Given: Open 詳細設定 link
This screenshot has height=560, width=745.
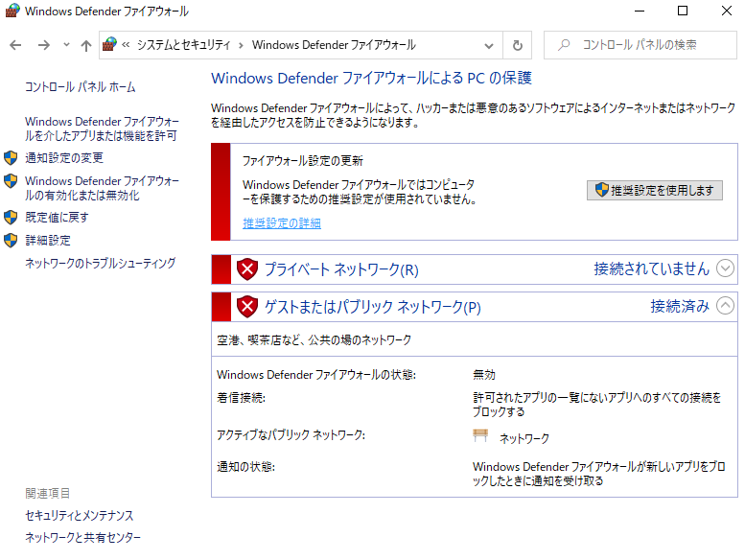Looking at the screenshot, I should pos(48,241).
